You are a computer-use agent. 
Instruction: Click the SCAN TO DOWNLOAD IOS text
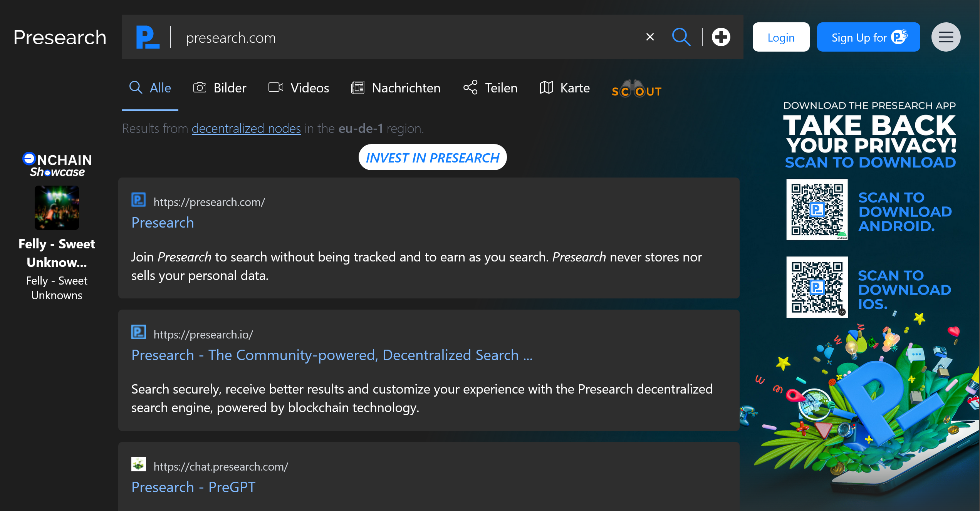click(904, 290)
